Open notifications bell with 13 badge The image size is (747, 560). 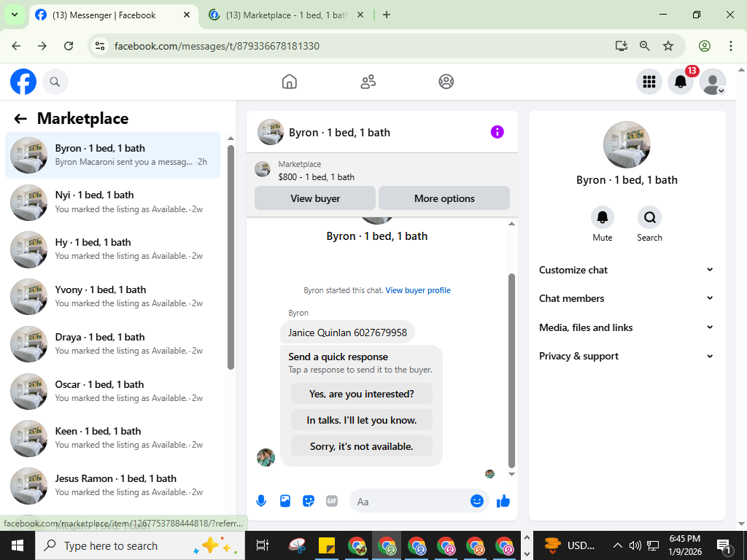tap(681, 82)
